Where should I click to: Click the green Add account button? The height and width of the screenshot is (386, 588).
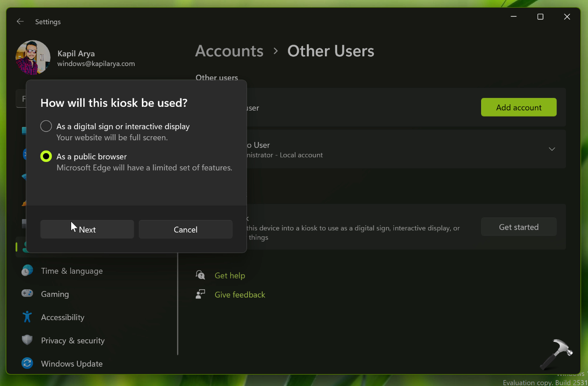[519, 107]
